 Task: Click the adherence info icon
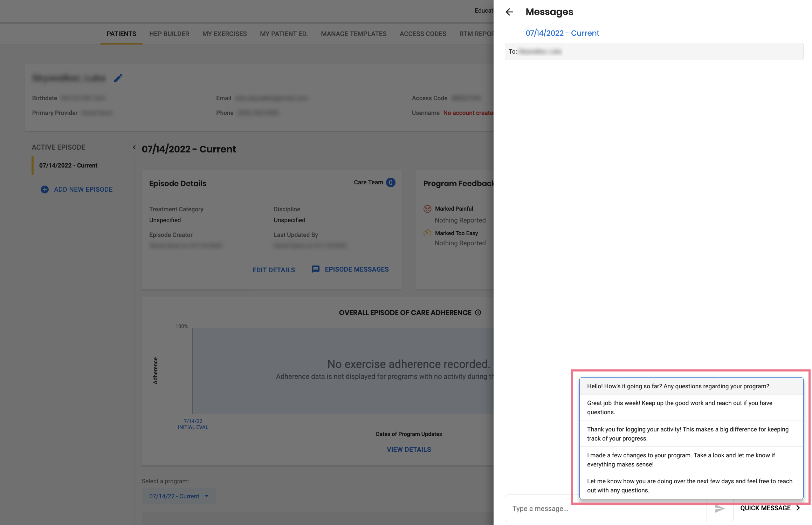(x=478, y=313)
